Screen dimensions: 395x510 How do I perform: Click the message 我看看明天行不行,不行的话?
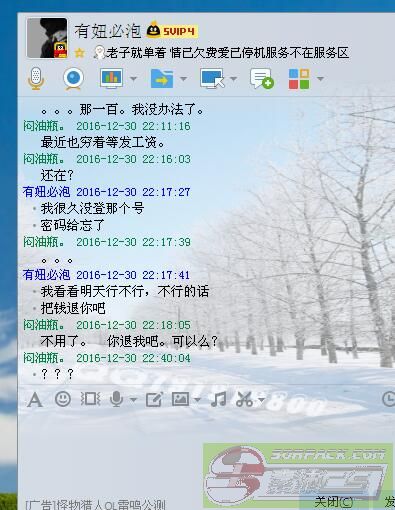[x=125, y=292]
